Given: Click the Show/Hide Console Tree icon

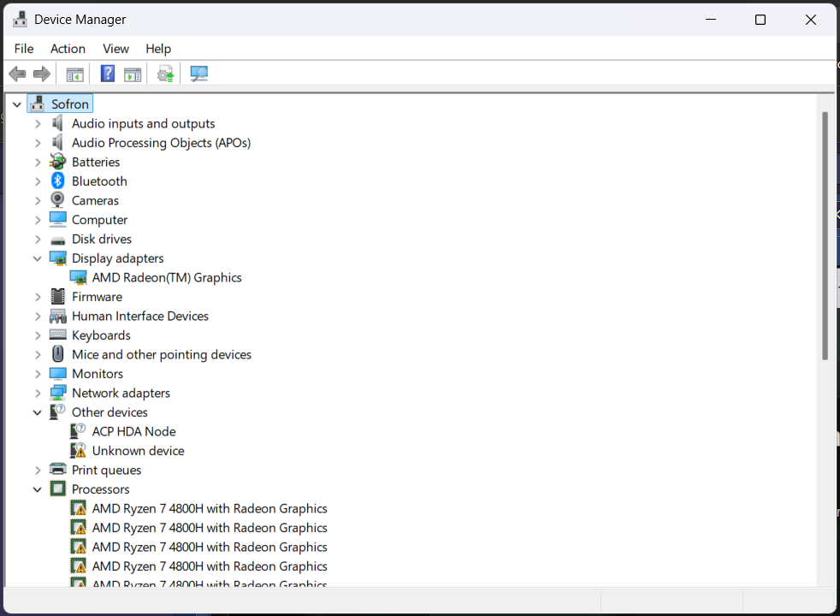Looking at the screenshot, I should click(x=74, y=74).
